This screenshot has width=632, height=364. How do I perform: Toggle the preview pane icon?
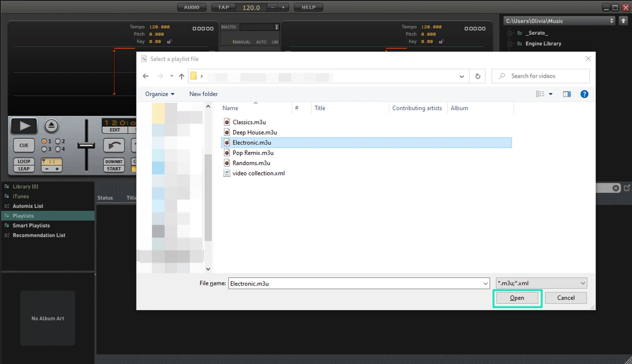click(567, 94)
